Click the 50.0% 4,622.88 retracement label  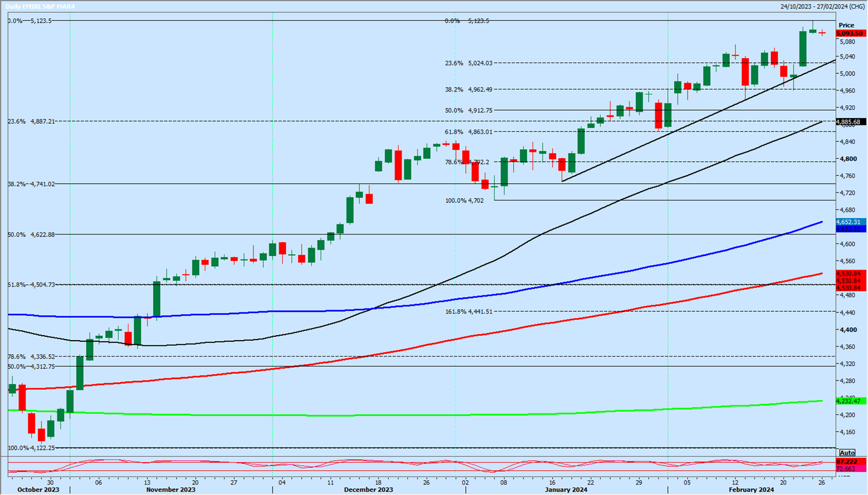pyautogui.click(x=31, y=235)
